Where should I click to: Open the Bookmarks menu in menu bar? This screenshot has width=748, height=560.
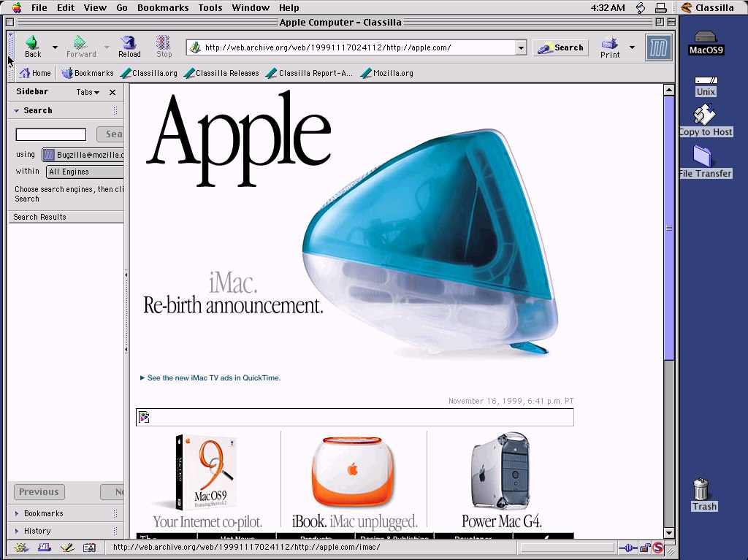(x=163, y=7)
